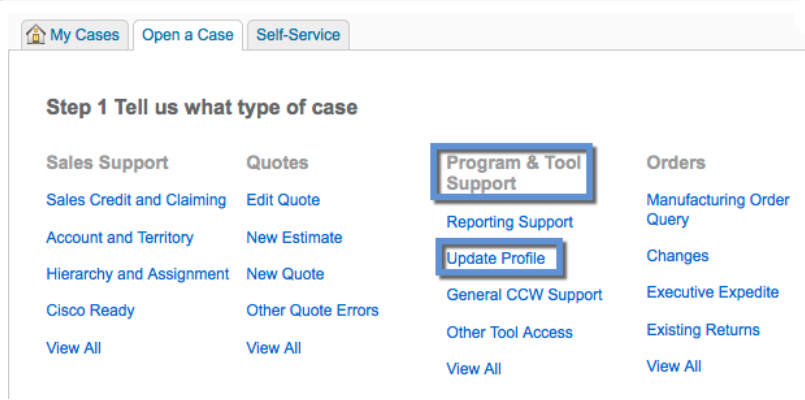Select Other Quote Errors link
The width and height of the screenshot is (805, 400).
pos(313,311)
